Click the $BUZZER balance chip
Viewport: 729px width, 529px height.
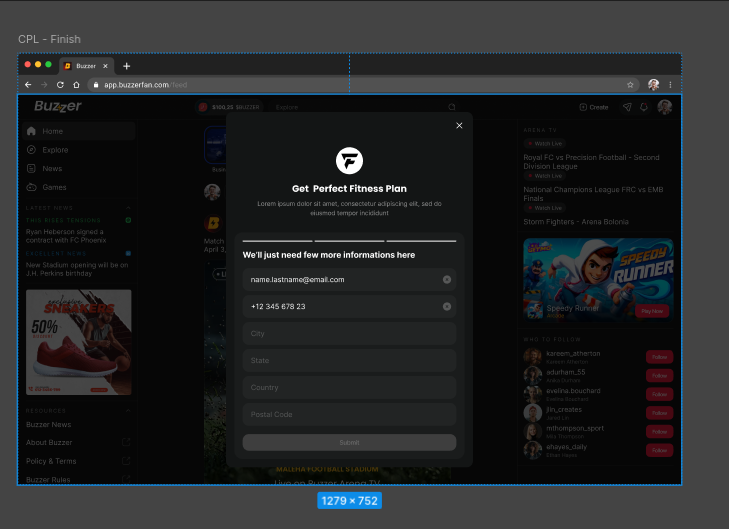coord(229,107)
